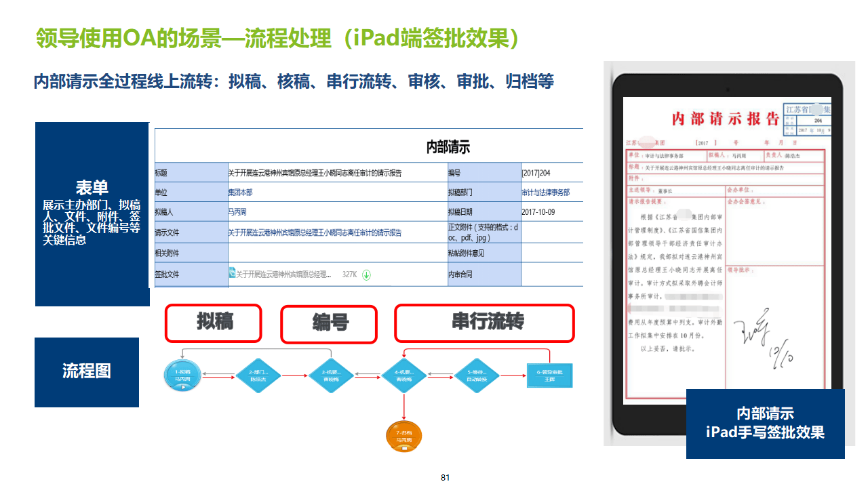Click the 粘帖附件意见 label cell
This screenshot has width=868, height=488.
click(x=484, y=253)
